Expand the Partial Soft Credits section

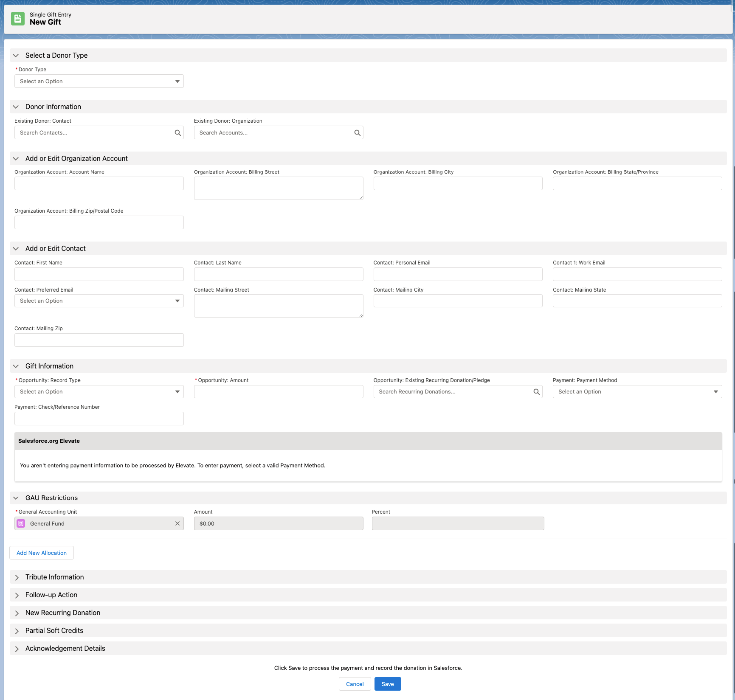click(x=17, y=631)
